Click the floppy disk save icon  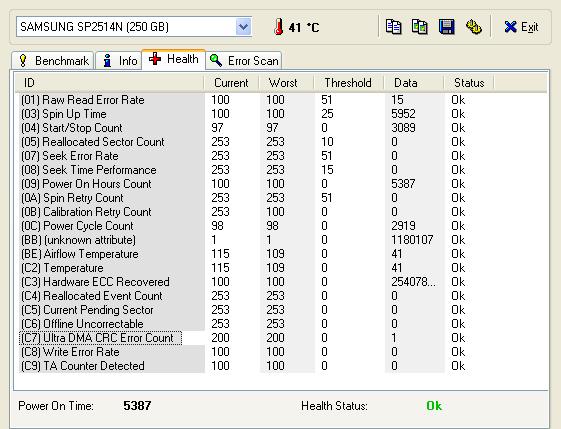(447, 27)
